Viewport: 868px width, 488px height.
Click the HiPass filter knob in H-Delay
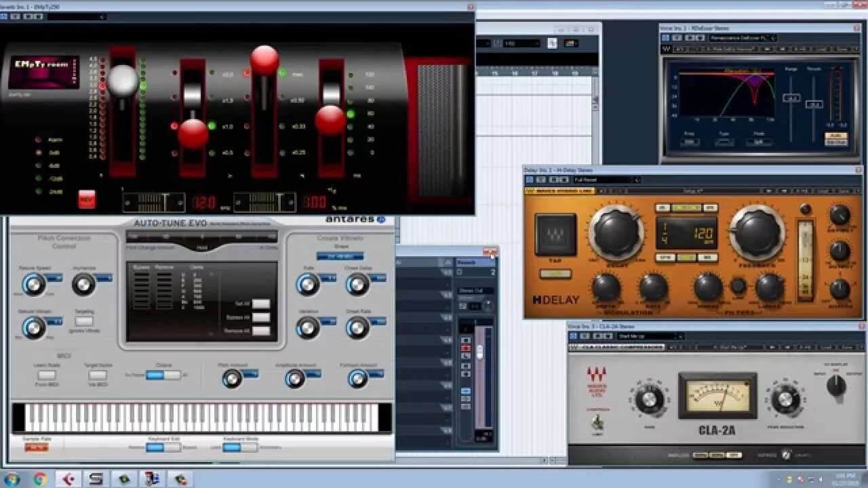tap(708, 287)
